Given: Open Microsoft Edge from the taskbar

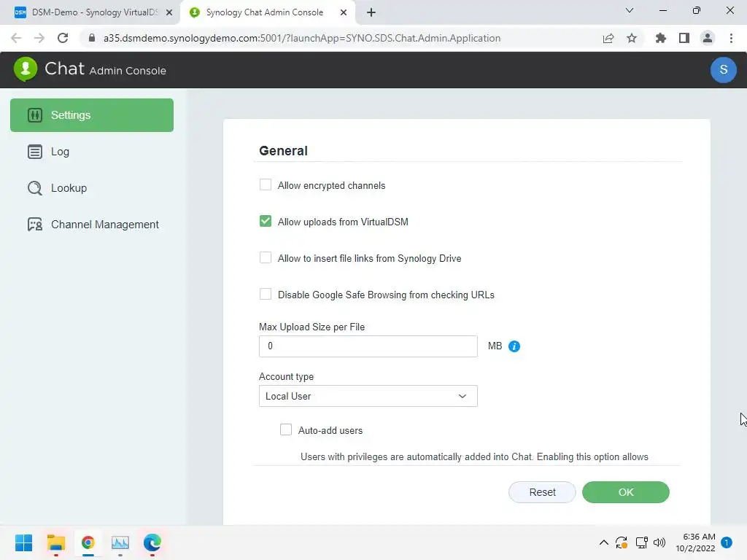Looking at the screenshot, I should tap(152, 542).
